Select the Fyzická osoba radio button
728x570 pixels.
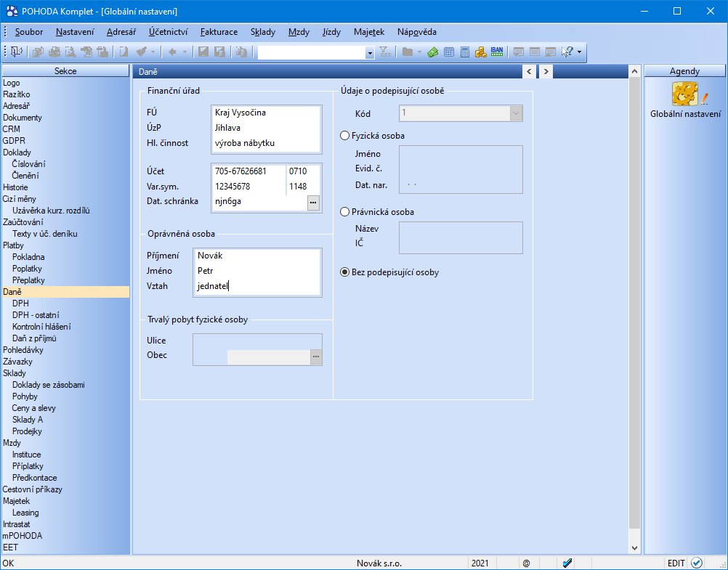tap(345, 136)
